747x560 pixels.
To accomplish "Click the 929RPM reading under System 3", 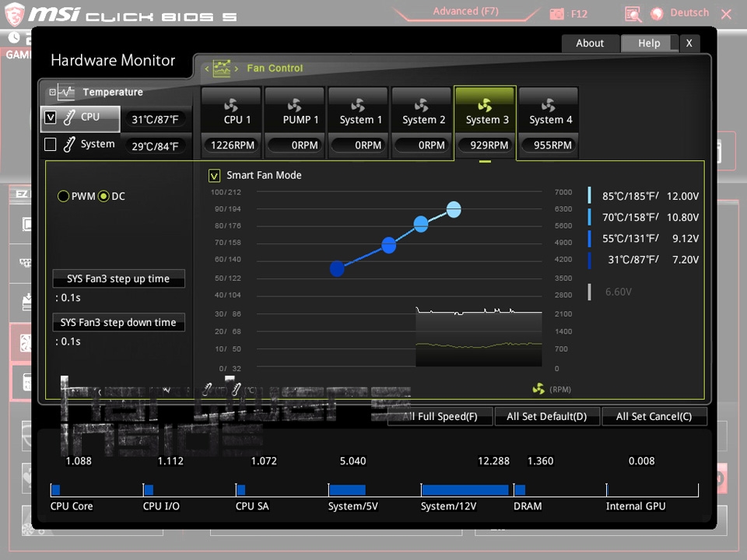I will point(485,145).
